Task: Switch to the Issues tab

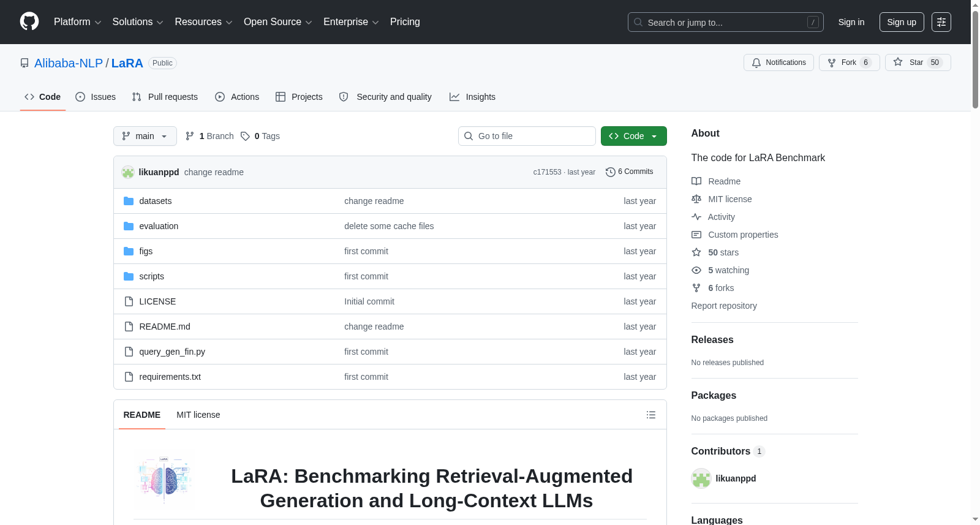Action: pyautogui.click(x=96, y=97)
